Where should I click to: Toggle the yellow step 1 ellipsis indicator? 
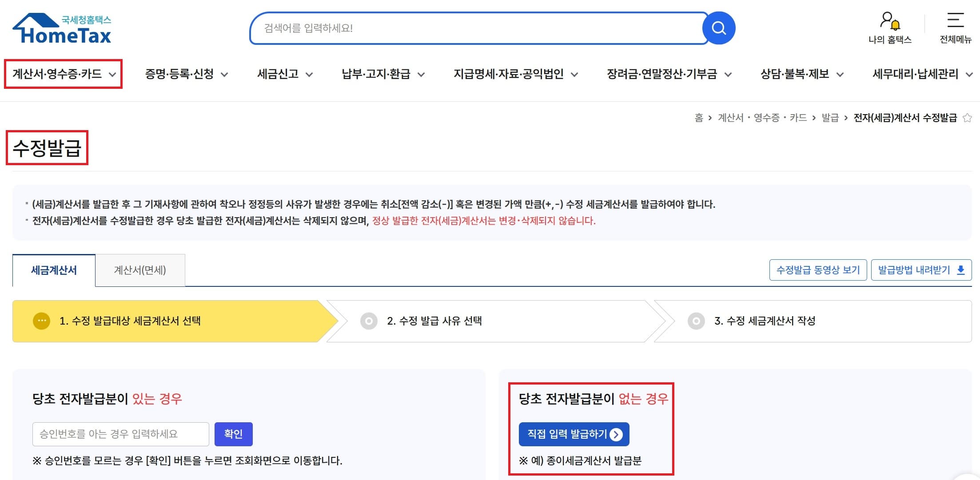pos(41,321)
